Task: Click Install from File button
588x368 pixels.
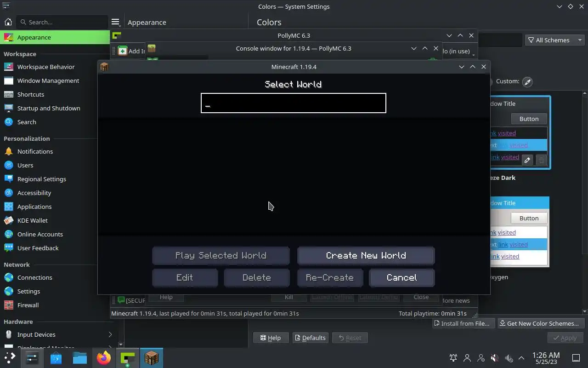Action: point(464,323)
